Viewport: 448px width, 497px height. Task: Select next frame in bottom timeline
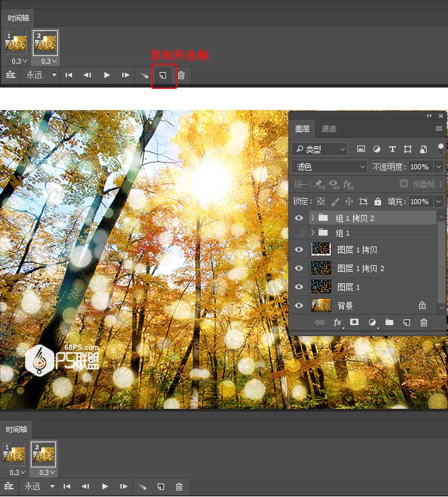[124, 486]
